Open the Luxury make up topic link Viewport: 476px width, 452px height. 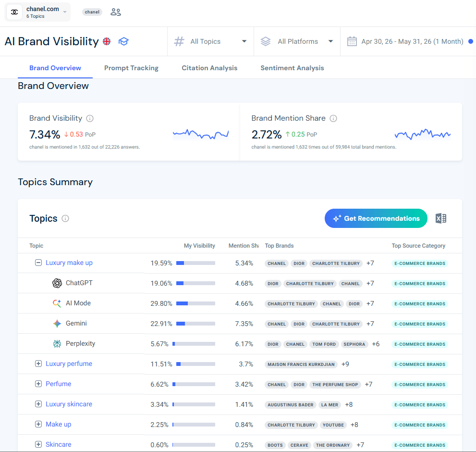pos(69,263)
